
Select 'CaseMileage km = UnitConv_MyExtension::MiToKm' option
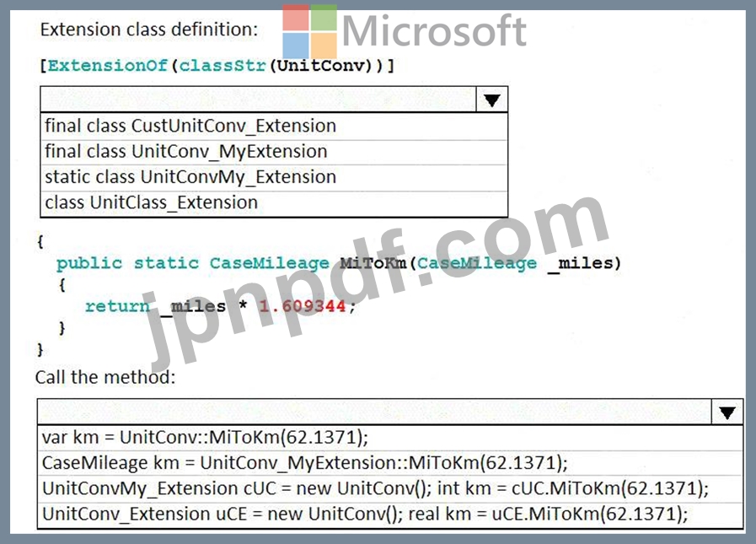click(x=305, y=462)
